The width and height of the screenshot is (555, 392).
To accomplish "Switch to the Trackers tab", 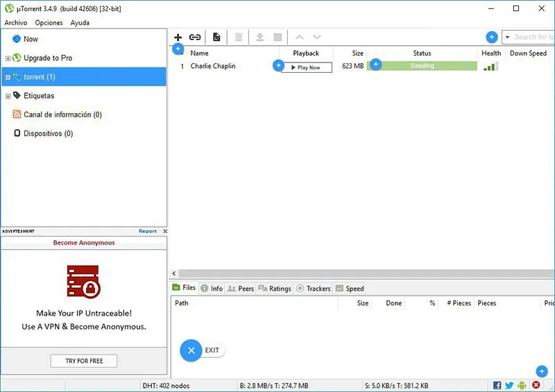I will (x=314, y=288).
